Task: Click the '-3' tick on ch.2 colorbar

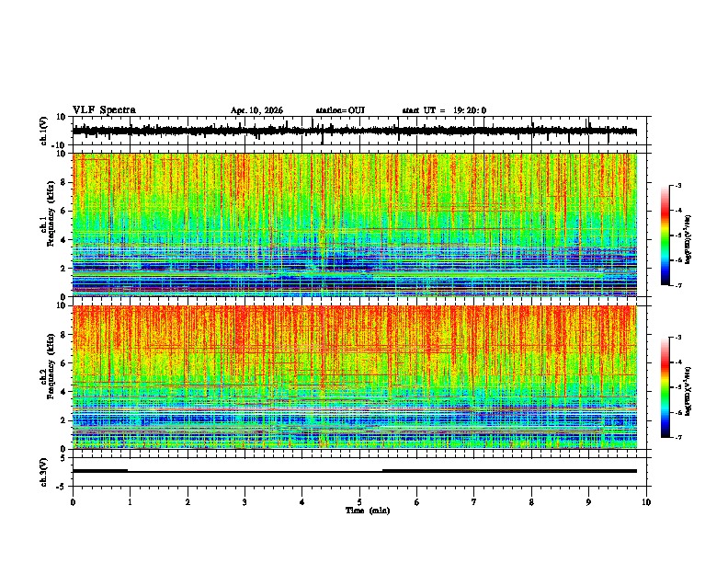Action: click(678, 338)
